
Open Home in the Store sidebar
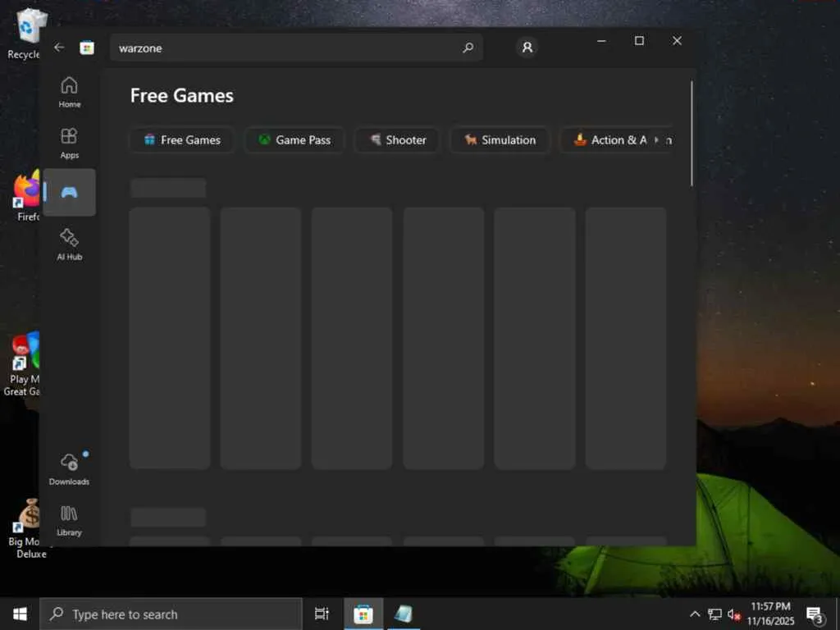[70, 92]
